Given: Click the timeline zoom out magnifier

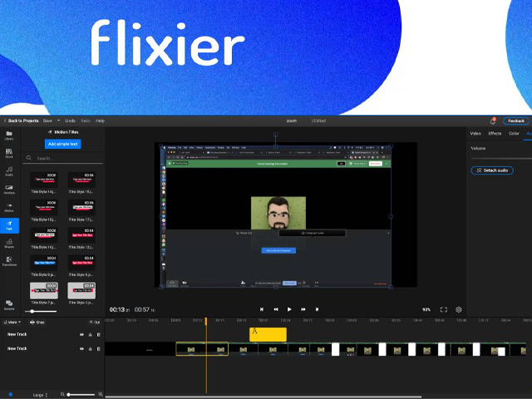Looking at the screenshot, I should tap(62, 394).
